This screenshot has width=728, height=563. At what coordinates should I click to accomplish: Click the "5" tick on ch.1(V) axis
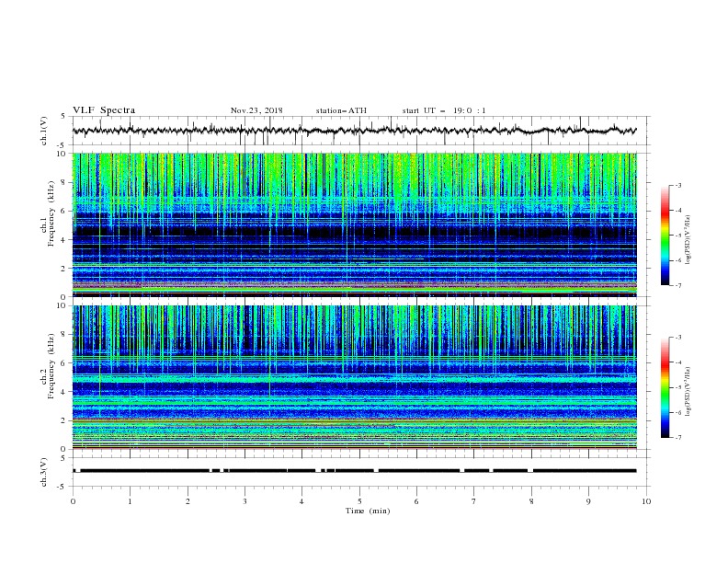pos(63,117)
